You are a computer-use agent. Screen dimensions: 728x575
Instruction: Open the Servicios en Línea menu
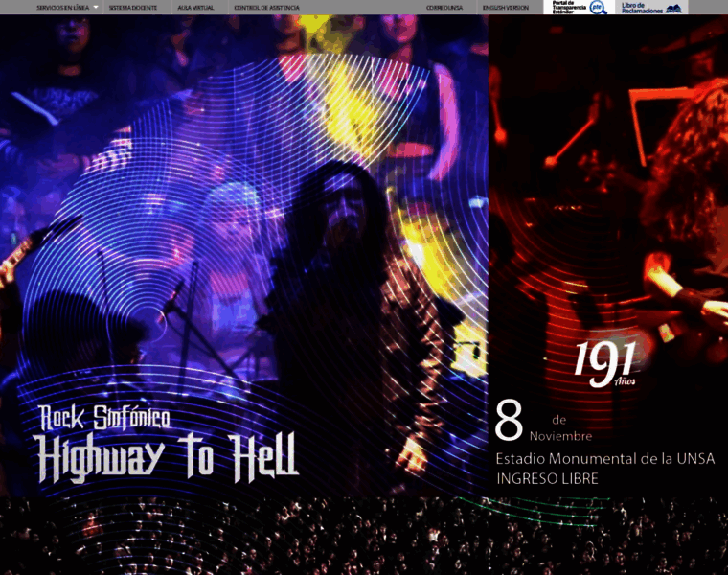62,8
